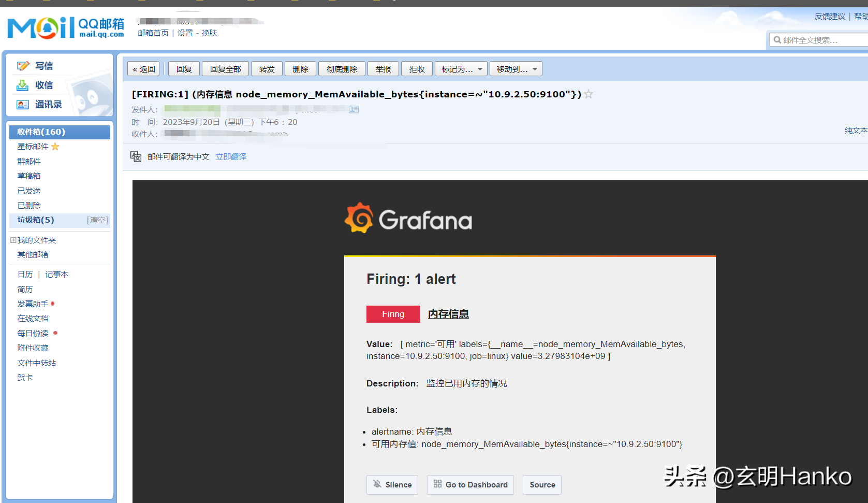The height and width of the screenshot is (503, 868).
Task: Star this email using the star icon
Action: 589,94
